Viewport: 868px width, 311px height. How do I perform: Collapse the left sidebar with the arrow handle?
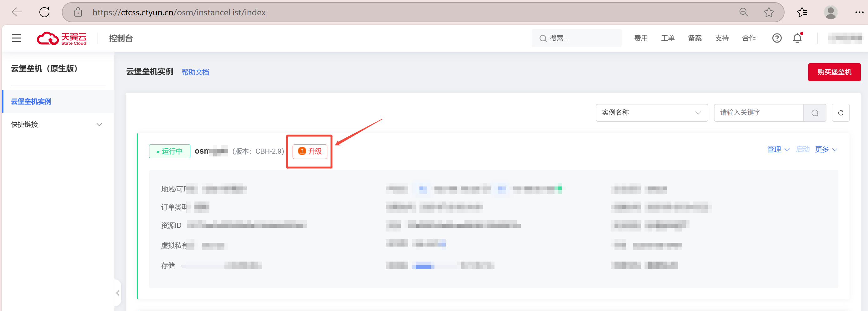click(118, 293)
